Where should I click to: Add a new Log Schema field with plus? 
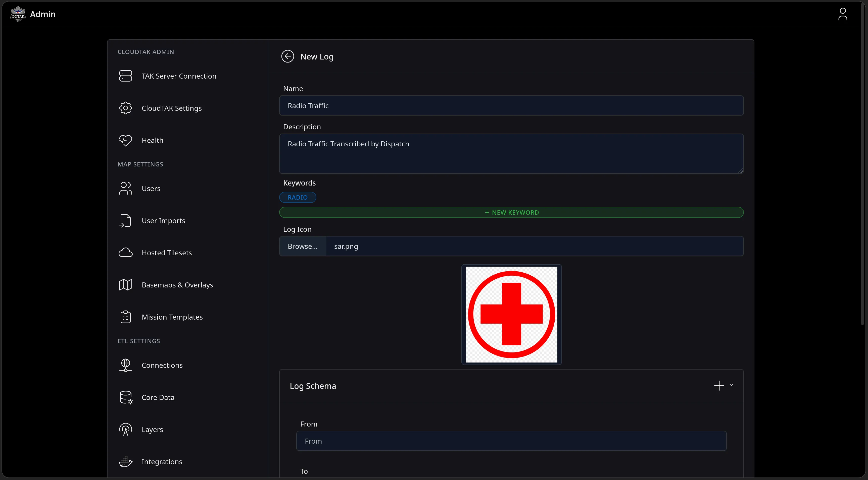[719, 385]
